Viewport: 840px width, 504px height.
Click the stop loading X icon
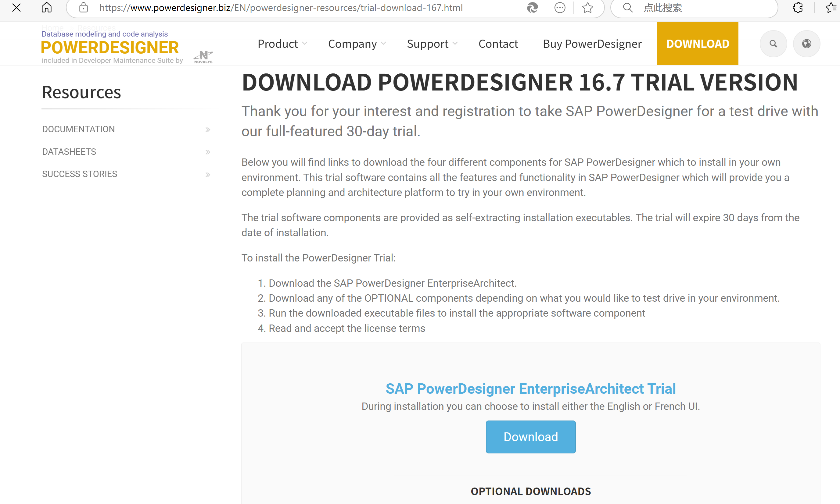(16, 8)
